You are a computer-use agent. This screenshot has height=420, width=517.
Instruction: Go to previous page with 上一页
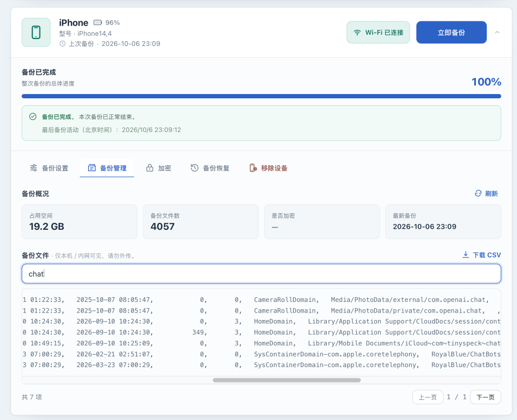[x=428, y=397]
